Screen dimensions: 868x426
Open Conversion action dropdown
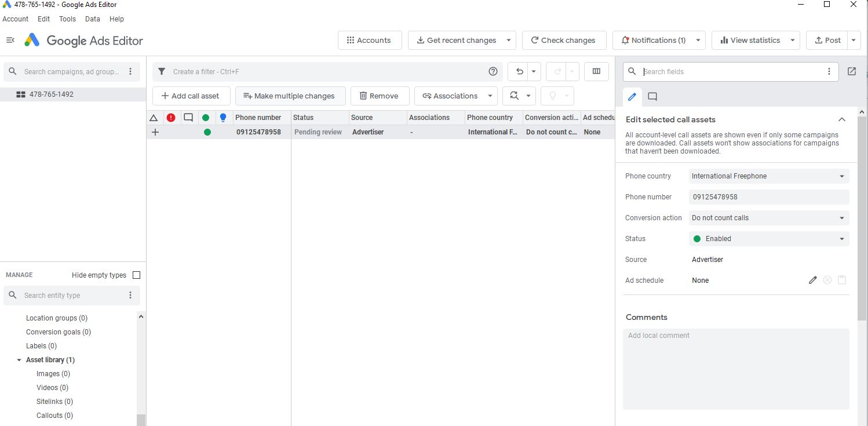coord(769,218)
